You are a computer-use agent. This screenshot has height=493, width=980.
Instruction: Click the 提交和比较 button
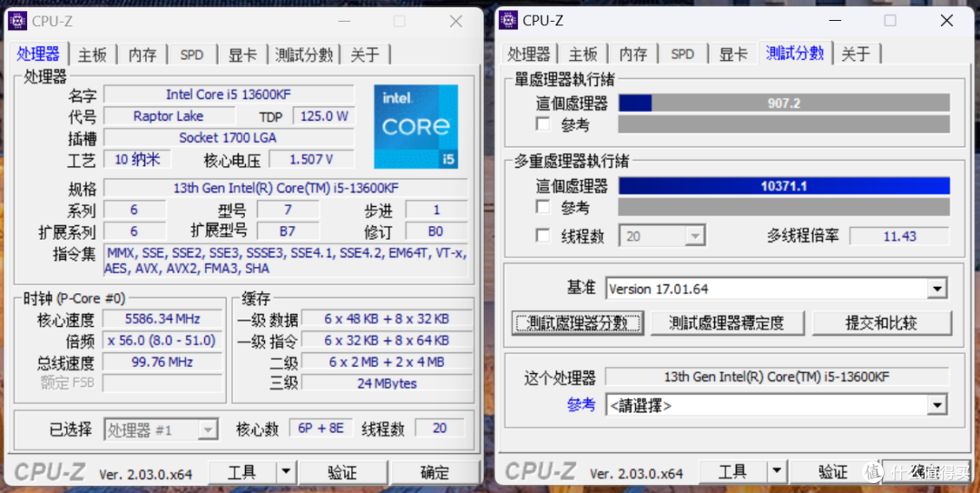pos(882,323)
